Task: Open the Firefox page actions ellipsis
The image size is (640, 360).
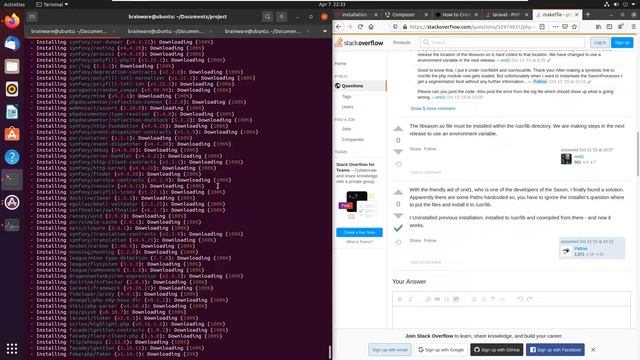Action: [x=555, y=27]
